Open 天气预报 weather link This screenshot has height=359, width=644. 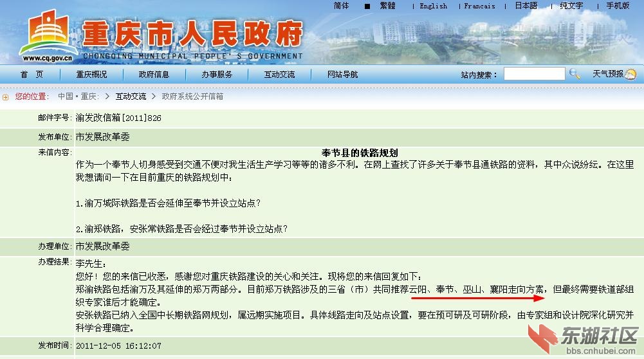coord(608,74)
